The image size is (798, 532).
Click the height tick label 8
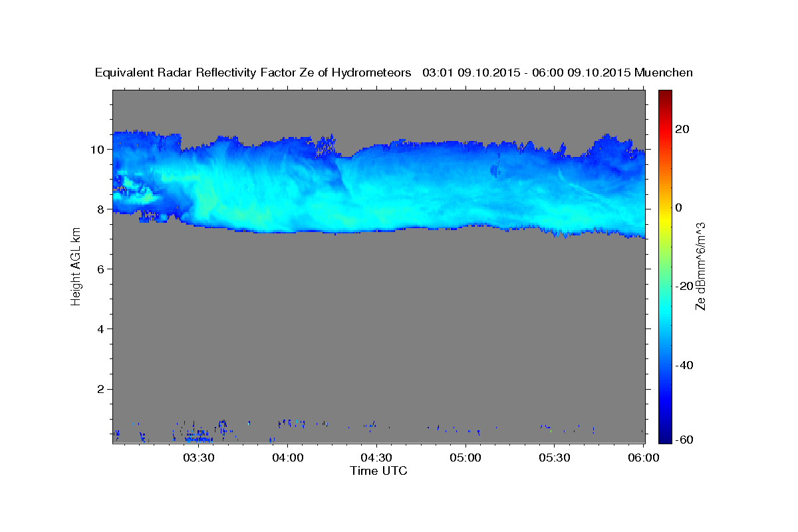click(x=100, y=209)
